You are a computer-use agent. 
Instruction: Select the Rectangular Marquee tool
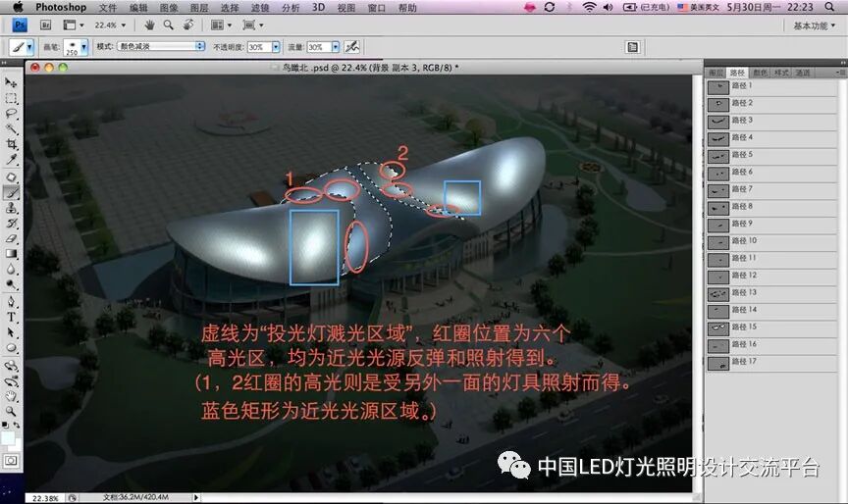11,98
